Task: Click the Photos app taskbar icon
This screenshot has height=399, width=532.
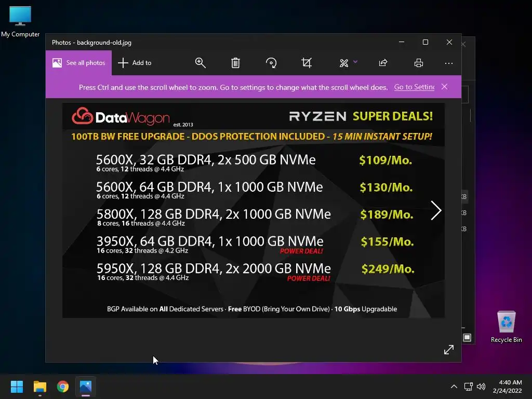Action: click(x=86, y=387)
